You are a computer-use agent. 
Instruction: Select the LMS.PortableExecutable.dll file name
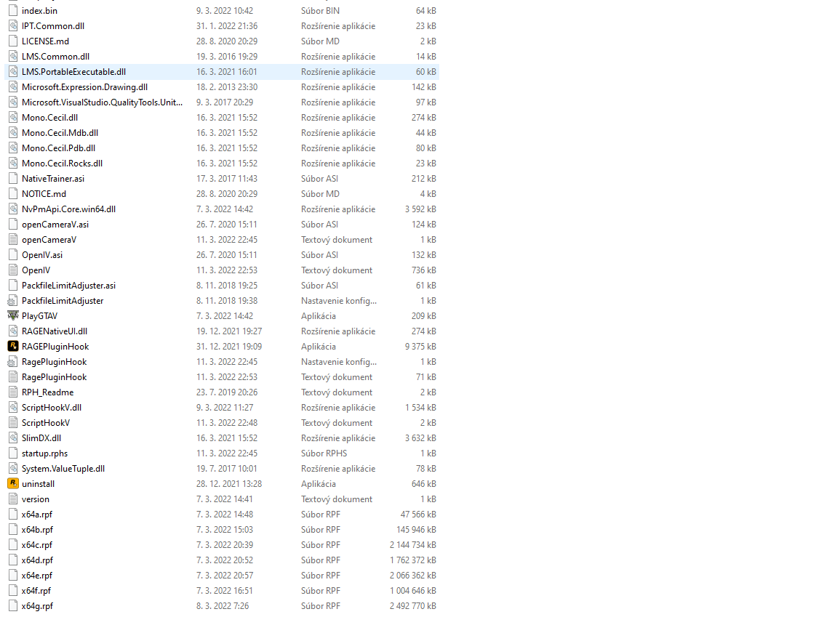[x=74, y=72]
